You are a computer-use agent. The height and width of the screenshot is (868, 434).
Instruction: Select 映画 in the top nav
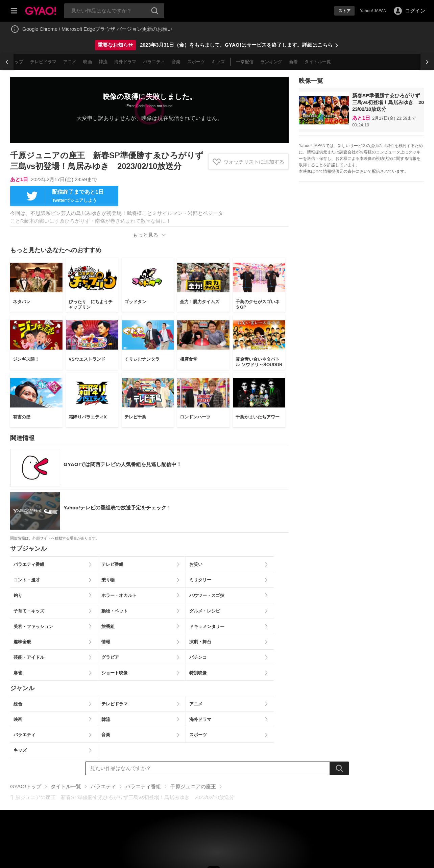click(88, 62)
